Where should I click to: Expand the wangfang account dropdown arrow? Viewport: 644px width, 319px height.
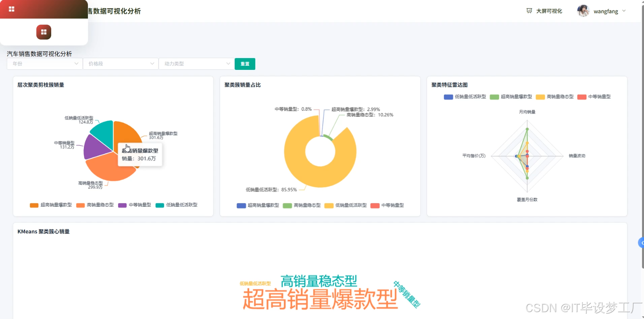pyautogui.click(x=624, y=11)
